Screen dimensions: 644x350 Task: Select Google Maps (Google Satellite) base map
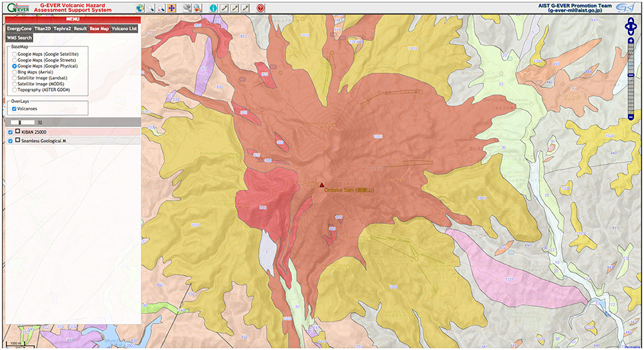15,54
